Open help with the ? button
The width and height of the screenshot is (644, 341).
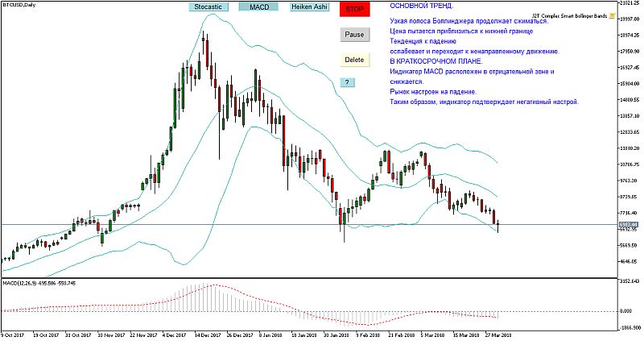(x=347, y=82)
